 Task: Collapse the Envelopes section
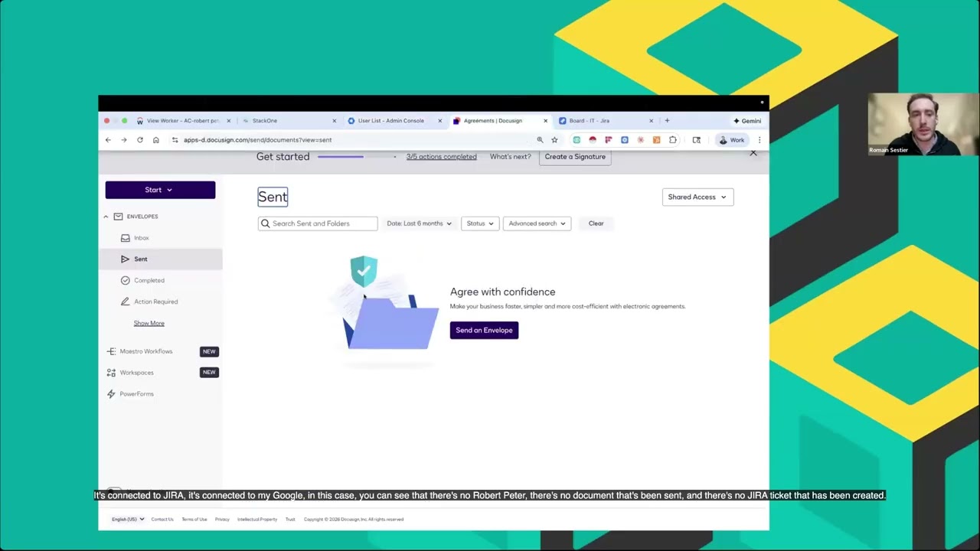[106, 217]
